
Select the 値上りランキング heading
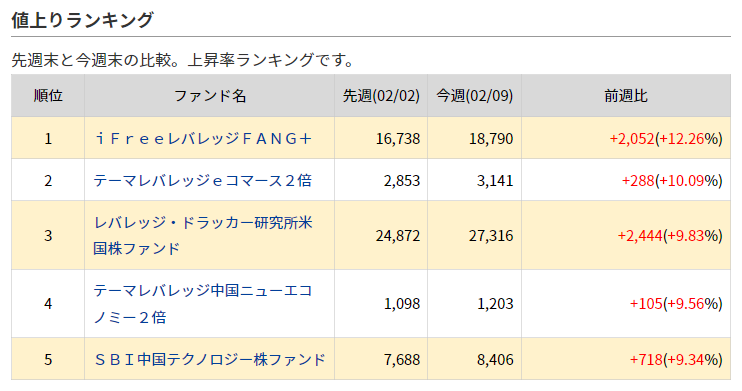click(82, 20)
